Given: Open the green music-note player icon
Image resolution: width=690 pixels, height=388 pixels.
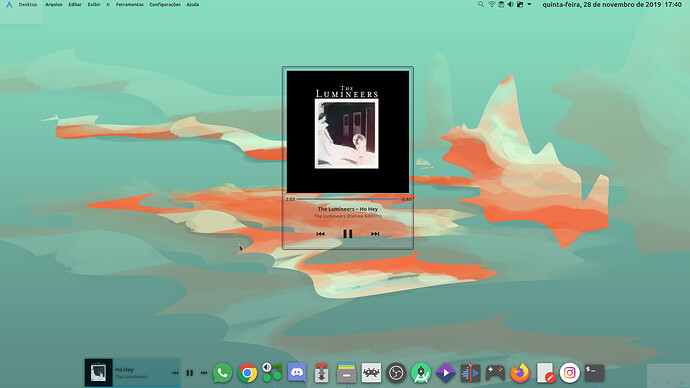Looking at the screenshot, I should click(272, 372).
